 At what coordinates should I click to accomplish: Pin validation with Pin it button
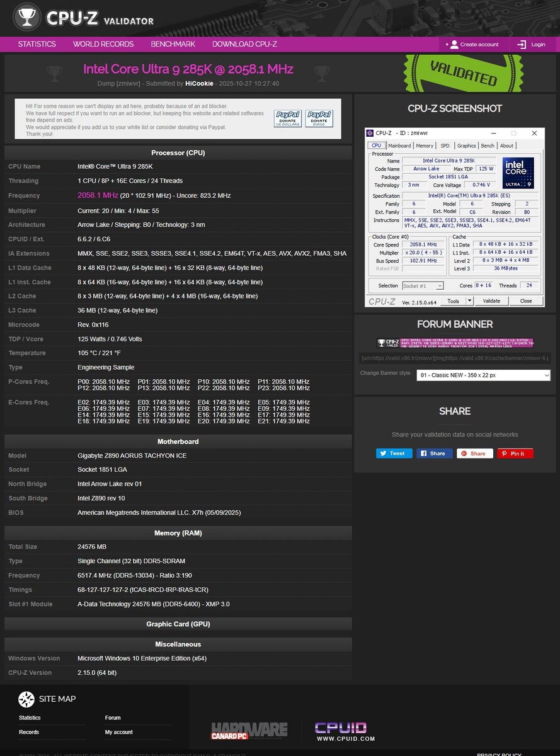(515, 453)
